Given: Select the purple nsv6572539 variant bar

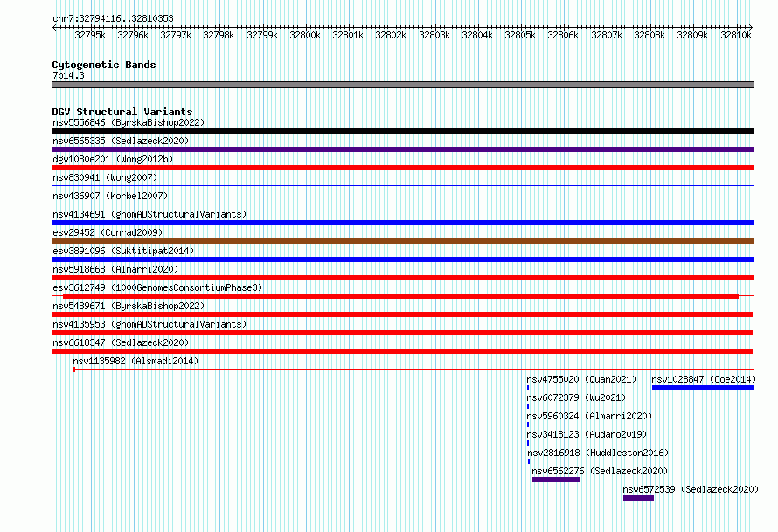Looking at the screenshot, I should coord(639,498).
